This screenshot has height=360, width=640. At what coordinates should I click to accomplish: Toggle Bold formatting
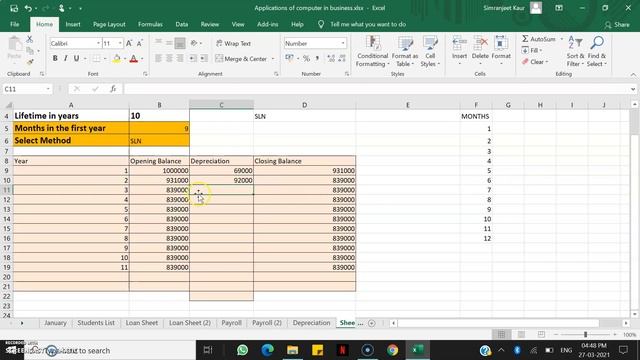point(55,59)
